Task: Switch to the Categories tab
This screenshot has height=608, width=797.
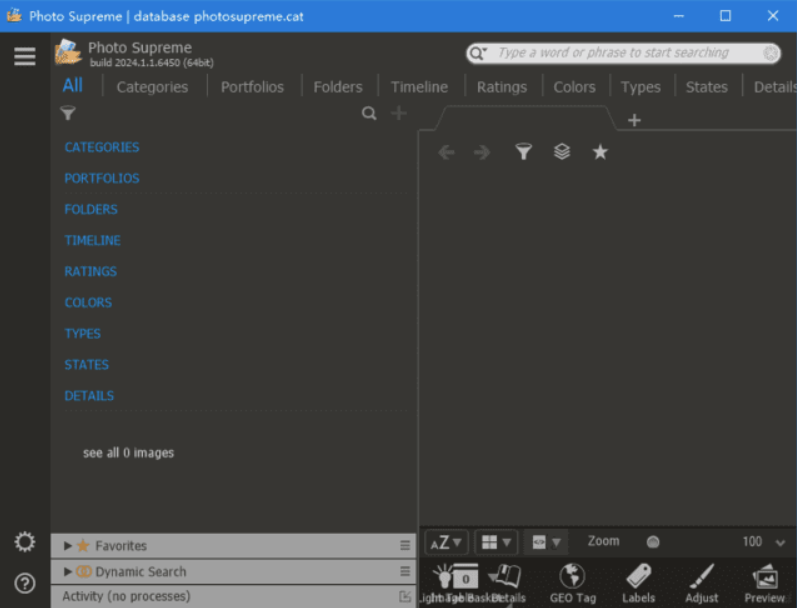Action: point(152,87)
